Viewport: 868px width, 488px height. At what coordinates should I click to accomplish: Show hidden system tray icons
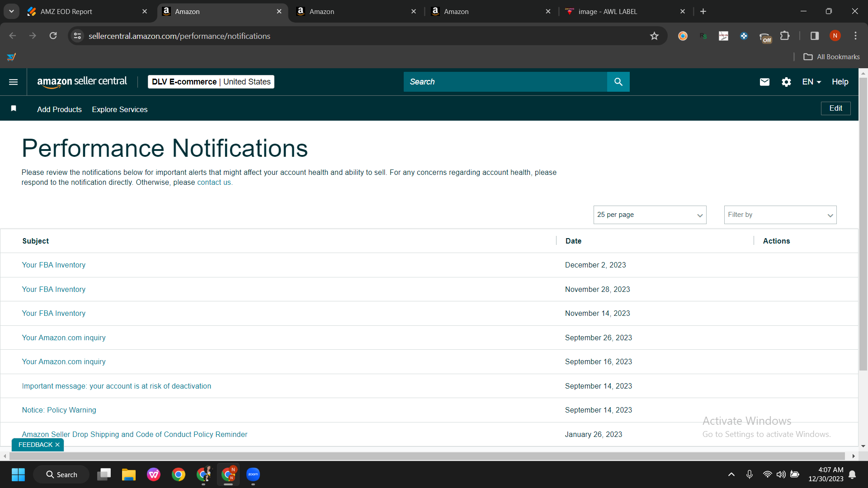tap(731, 474)
